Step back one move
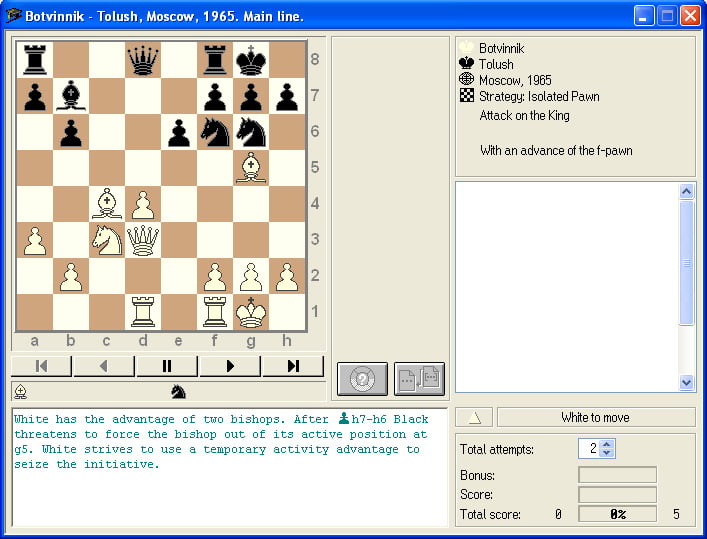The height and width of the screenshot is (539, 707). pyautogui.click(x=104, y=366)
